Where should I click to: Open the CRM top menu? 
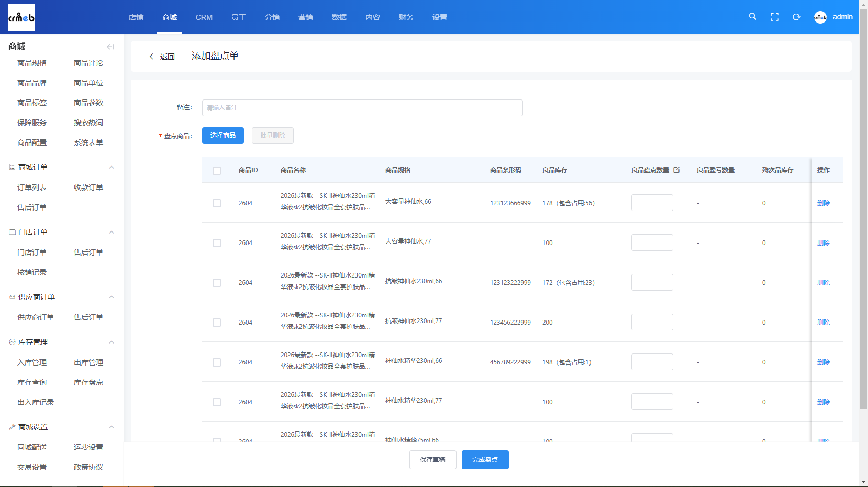[204, 17]
